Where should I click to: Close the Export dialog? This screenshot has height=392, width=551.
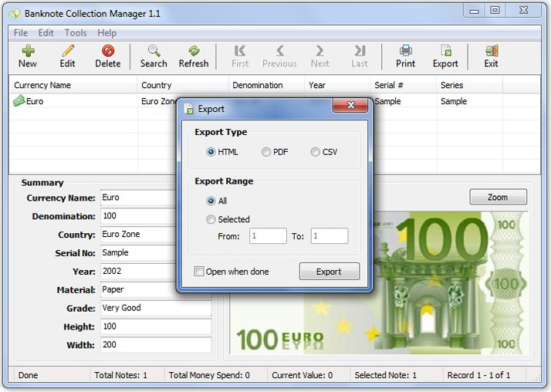pyautogui.click(x=351, y=106)
